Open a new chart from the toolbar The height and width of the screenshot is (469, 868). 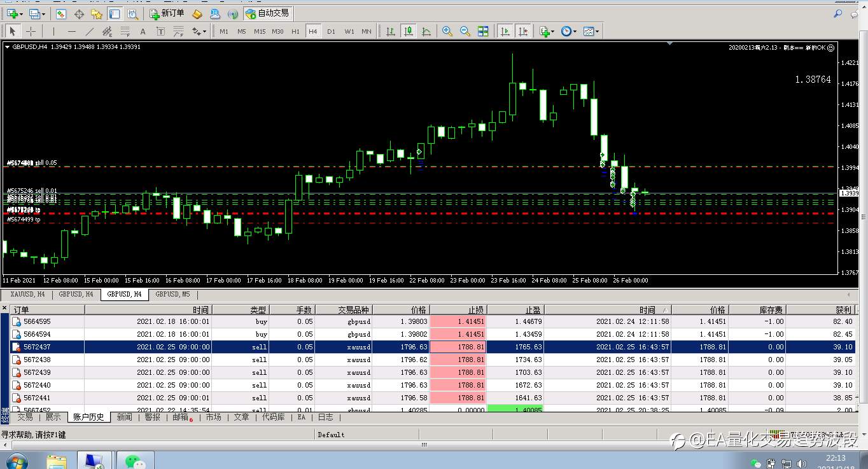[x=12, y=13]
